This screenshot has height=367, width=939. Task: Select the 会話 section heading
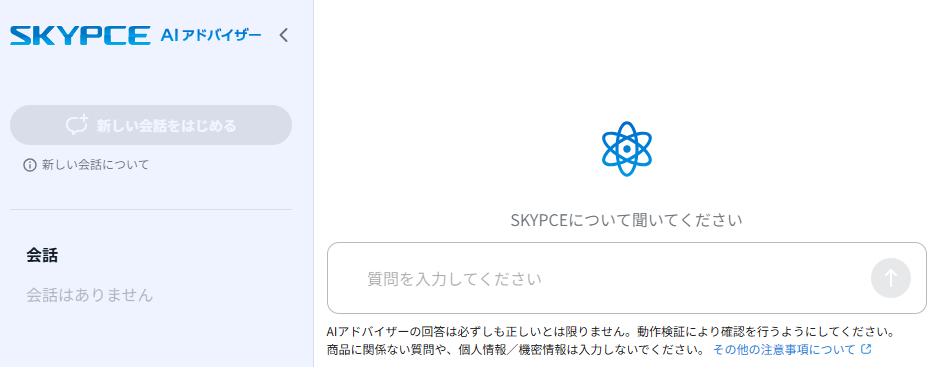(x=42, y=256)
